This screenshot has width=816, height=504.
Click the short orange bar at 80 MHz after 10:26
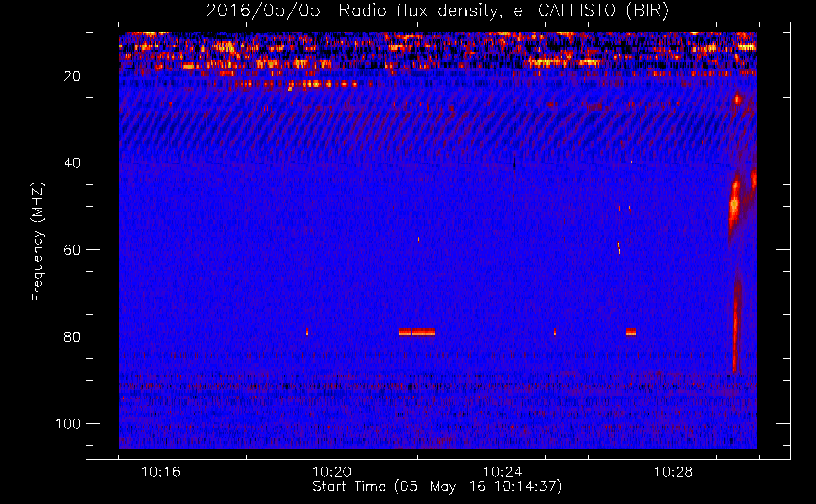point(631,332)
